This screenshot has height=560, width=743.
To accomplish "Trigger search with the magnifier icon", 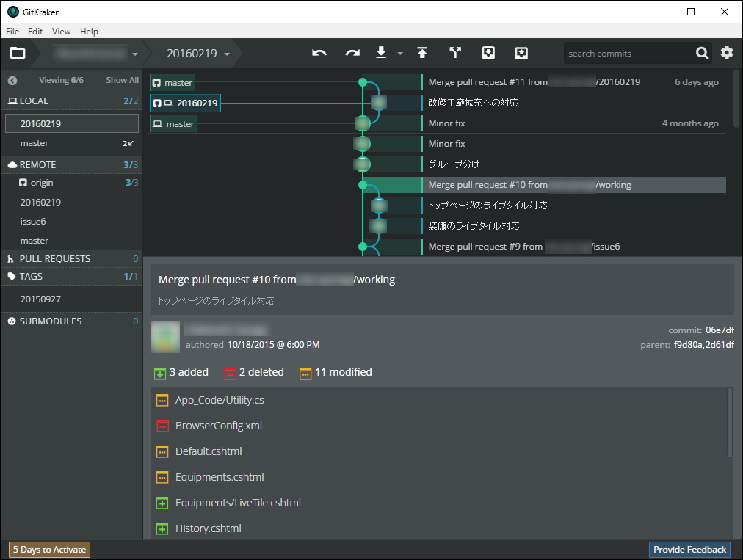I will (702, 53).
